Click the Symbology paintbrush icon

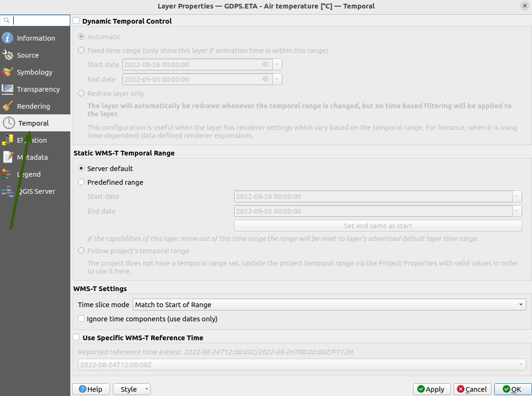point(8,72)
